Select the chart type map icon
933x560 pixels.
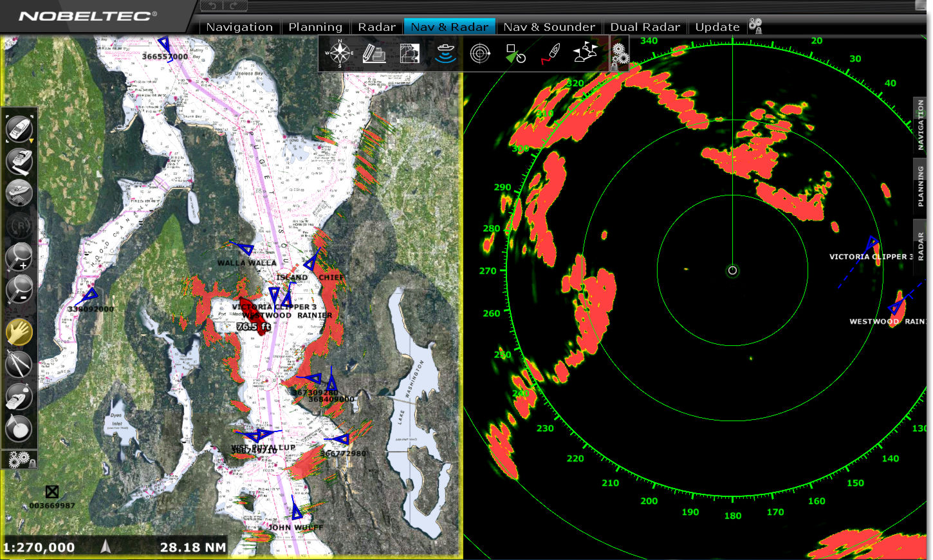pos(409,53)
